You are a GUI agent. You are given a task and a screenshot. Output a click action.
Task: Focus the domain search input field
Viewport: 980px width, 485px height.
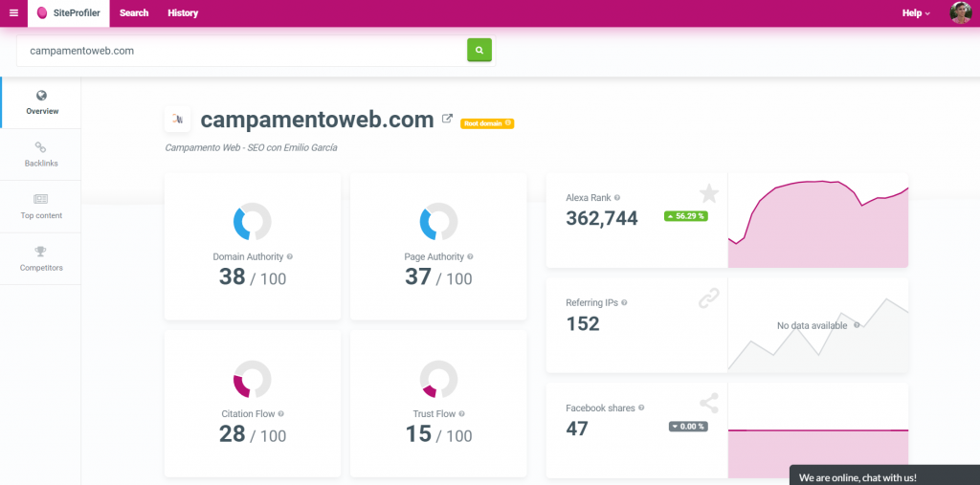242,51
